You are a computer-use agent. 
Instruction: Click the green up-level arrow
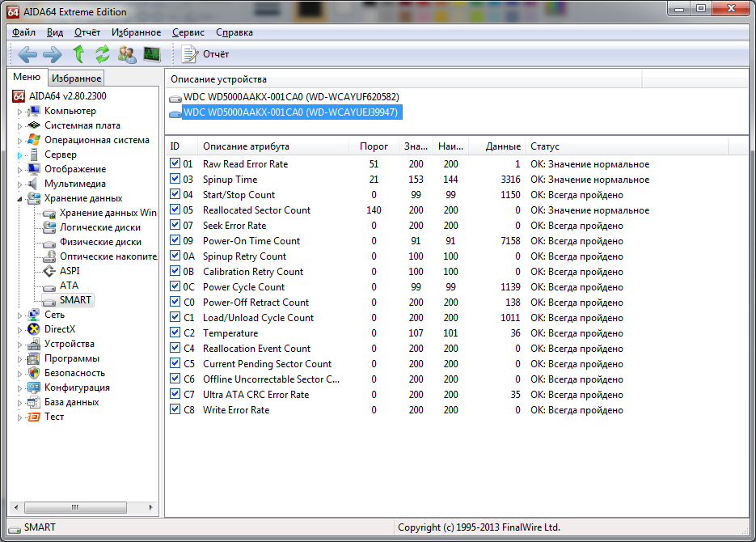click(x=78, y=54)
